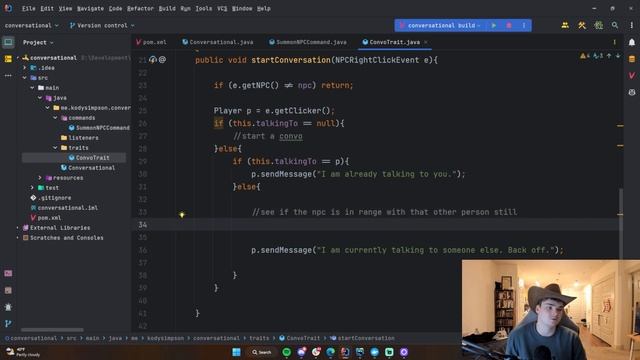Open the Database tool window
This screenshot has height=360, width=640.
tap(631, 59)
